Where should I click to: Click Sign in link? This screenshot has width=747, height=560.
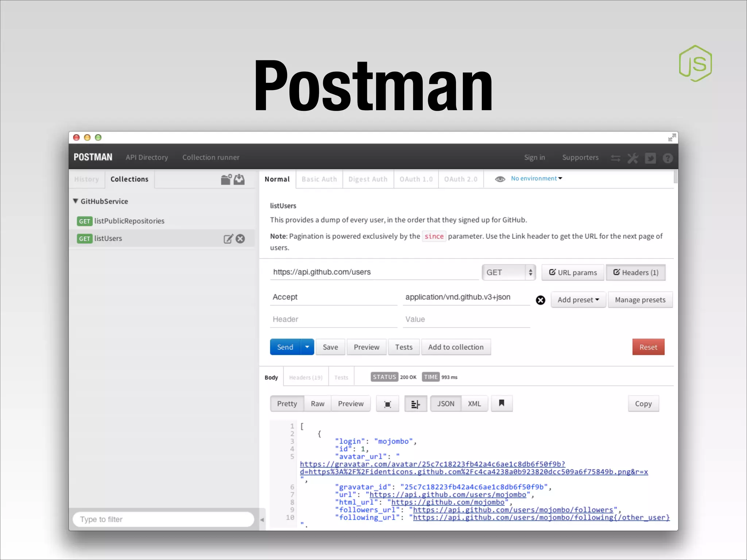[535, 157]
